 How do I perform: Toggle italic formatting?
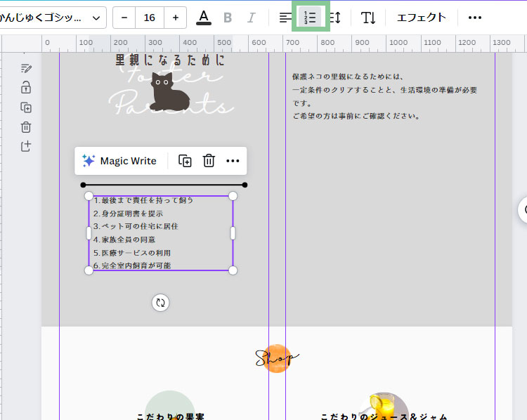click(251, 18)
